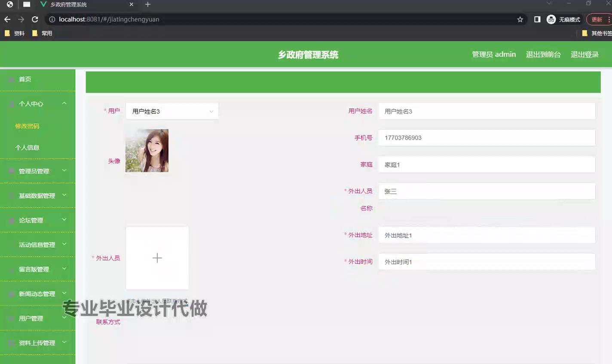Screen dimensions: 612x364
Task: Open the 用户 dropdown selector
Action: tap(172, 111)
